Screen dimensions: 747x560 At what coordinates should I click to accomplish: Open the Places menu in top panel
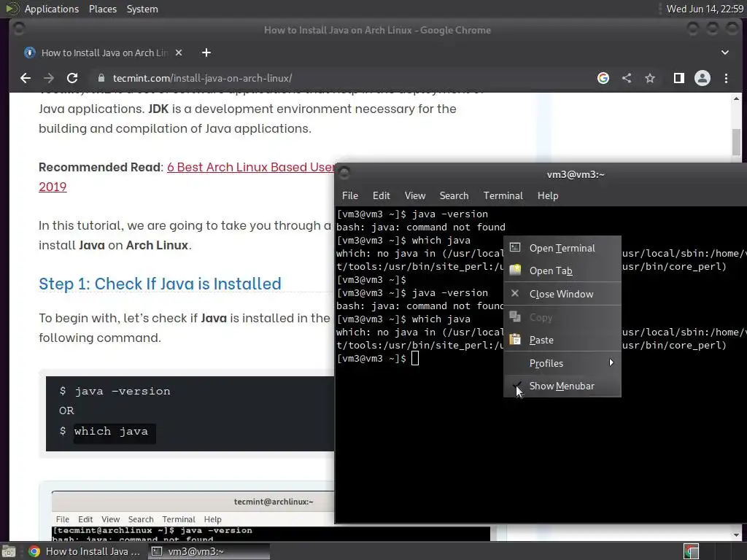(x=102, y=9)
